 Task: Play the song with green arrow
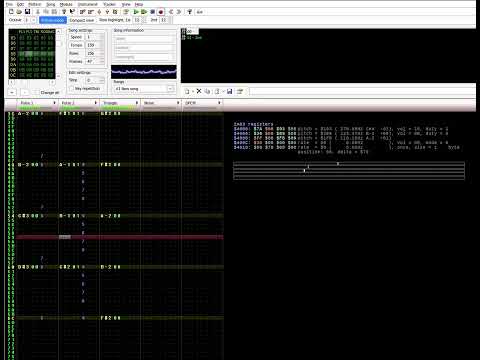(x=136, y=12)
